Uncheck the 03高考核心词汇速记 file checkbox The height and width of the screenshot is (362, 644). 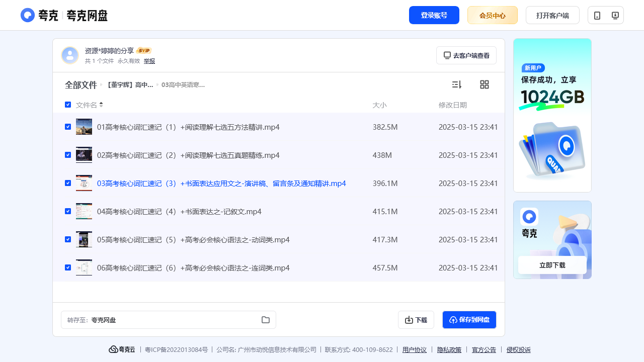[68, 183]
